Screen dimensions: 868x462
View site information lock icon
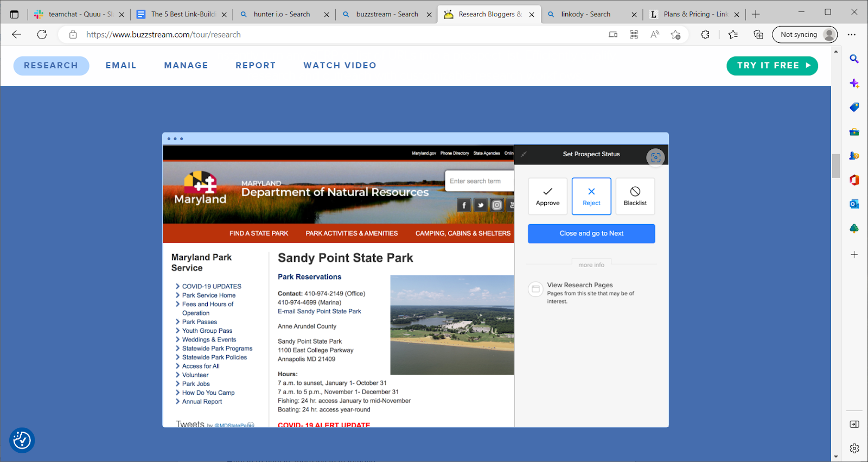tap(73, 34)
